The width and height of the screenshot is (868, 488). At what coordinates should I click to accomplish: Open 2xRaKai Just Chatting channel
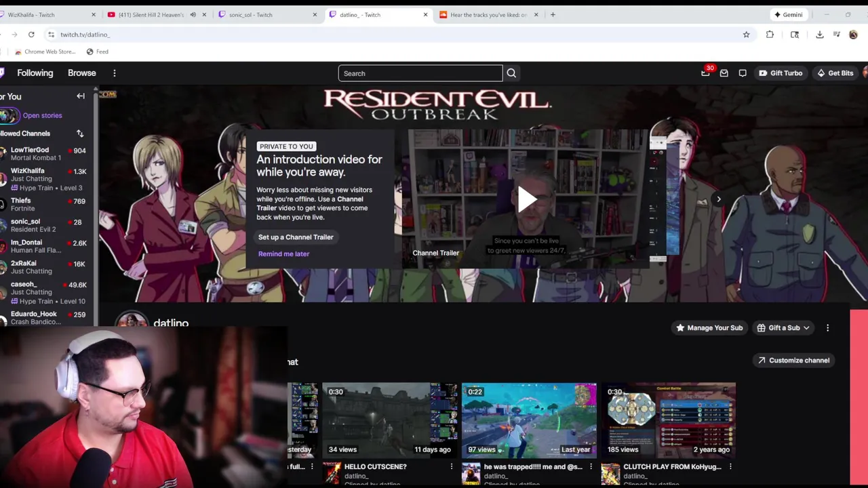point(43,267)
